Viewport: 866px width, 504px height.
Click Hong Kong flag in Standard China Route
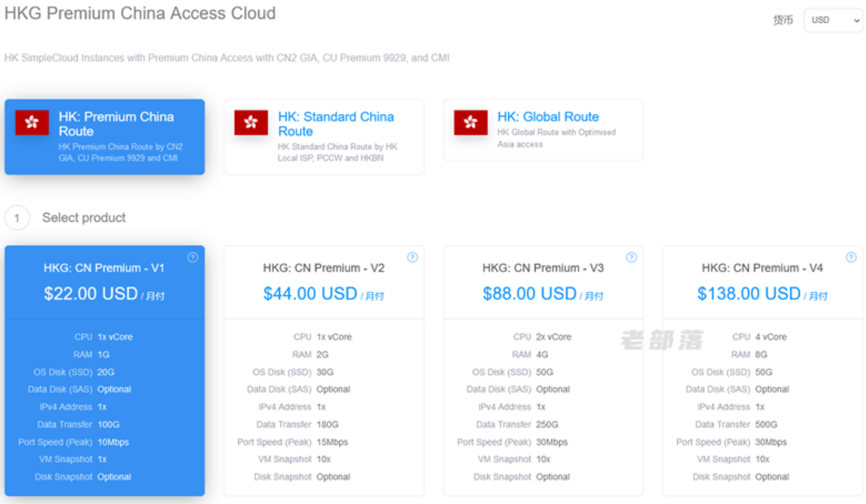coord(251,123)
